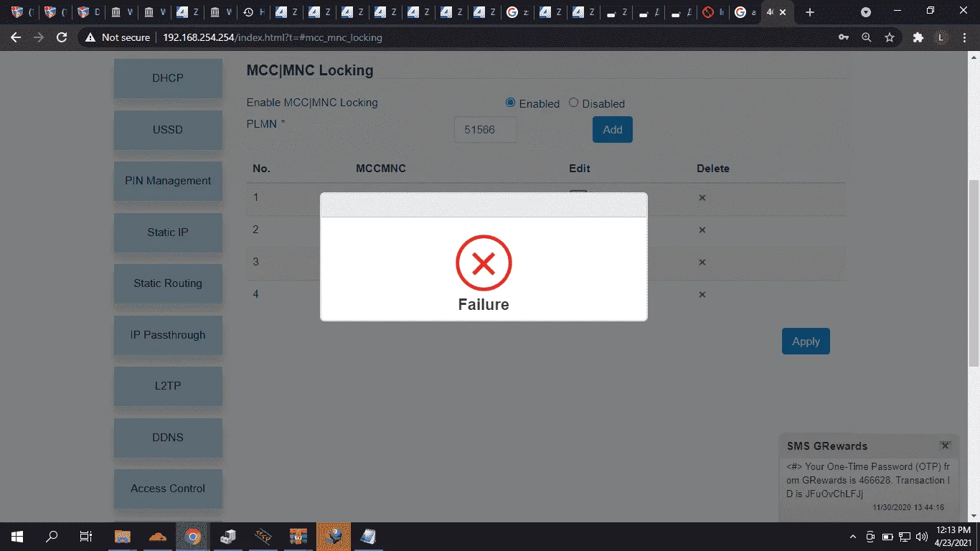This screenshot has width=980, height=551.
Task: Open the Access Control section
Action: (168, 489)
